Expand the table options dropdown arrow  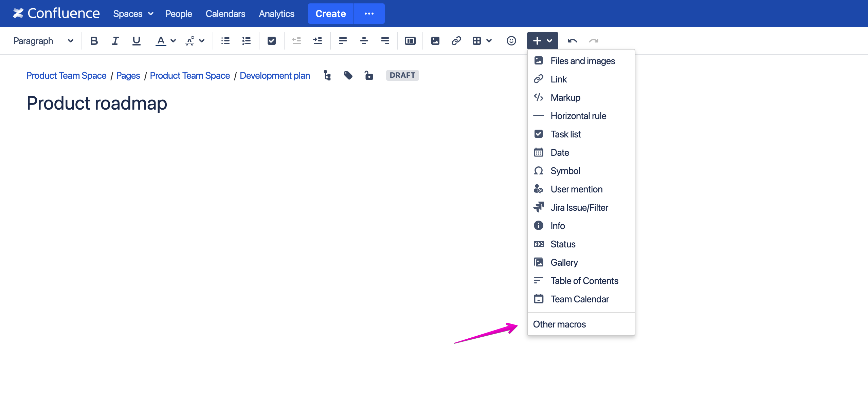[x=489, y=41]
